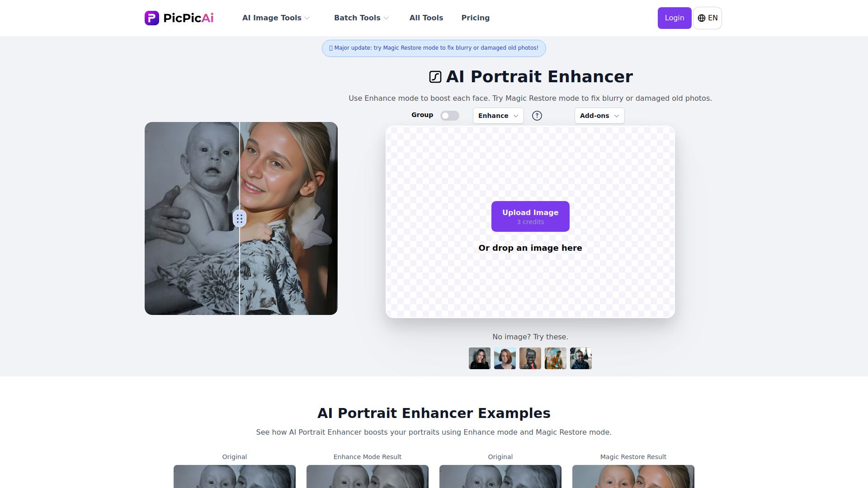Click the Login button
868x488 pixels.
(x=675, y=18)
